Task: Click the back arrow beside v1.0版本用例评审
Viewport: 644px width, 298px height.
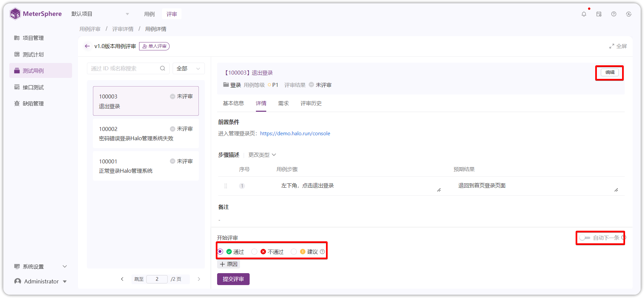Action: [x=87, y=46]
